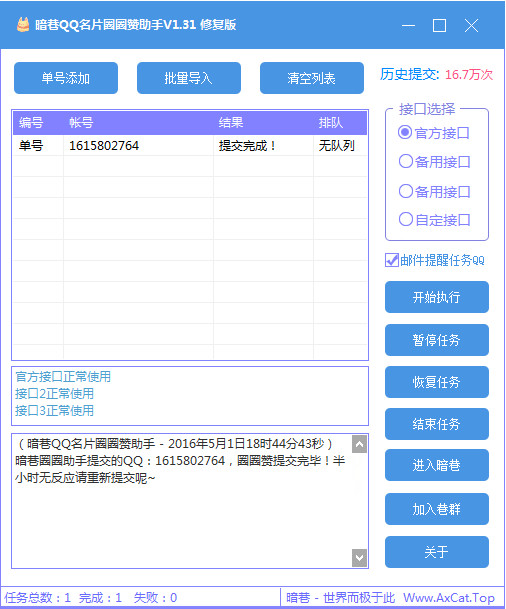Sort by the 帐号 column header

138,123
